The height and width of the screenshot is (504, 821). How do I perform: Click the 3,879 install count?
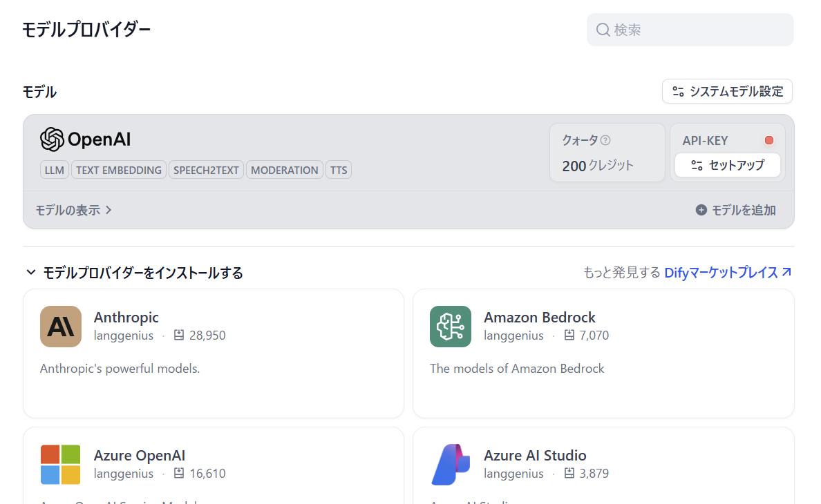[594, 473]
